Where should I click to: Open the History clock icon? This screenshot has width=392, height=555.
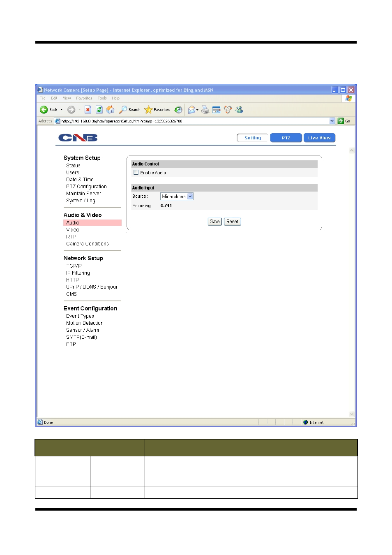[178, 110]
